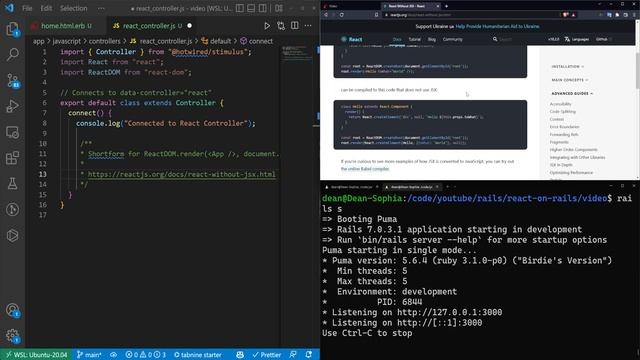The width and height of the screenshot is (640, 360).
Task: Split the editor to the right
Action: point(294,26)
